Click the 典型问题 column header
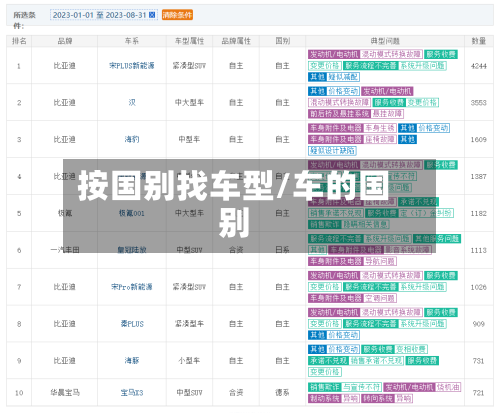This screenshot has height=413, width=500. (x=385, y=41)
